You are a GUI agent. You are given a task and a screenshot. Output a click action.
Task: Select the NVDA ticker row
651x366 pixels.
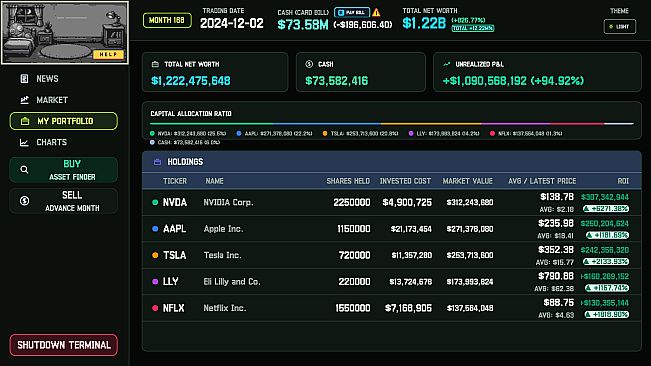[392, 203]
